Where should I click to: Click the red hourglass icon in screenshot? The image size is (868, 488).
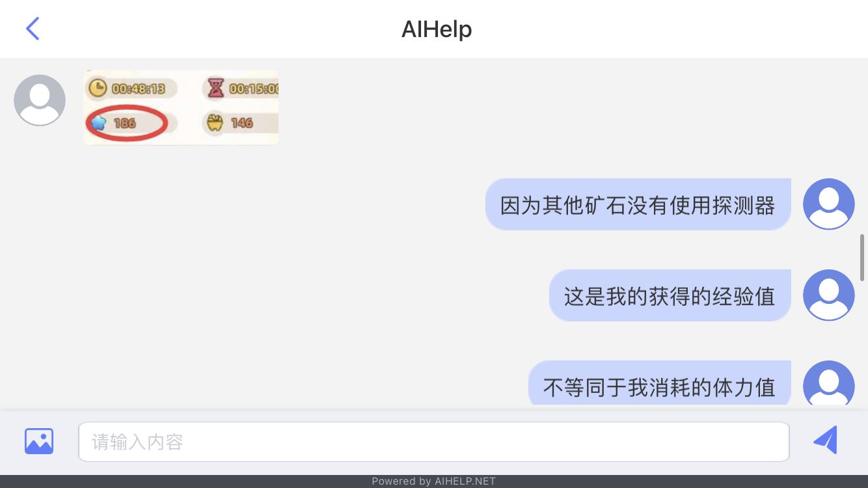pyautogui.click(x=216, y=88)
